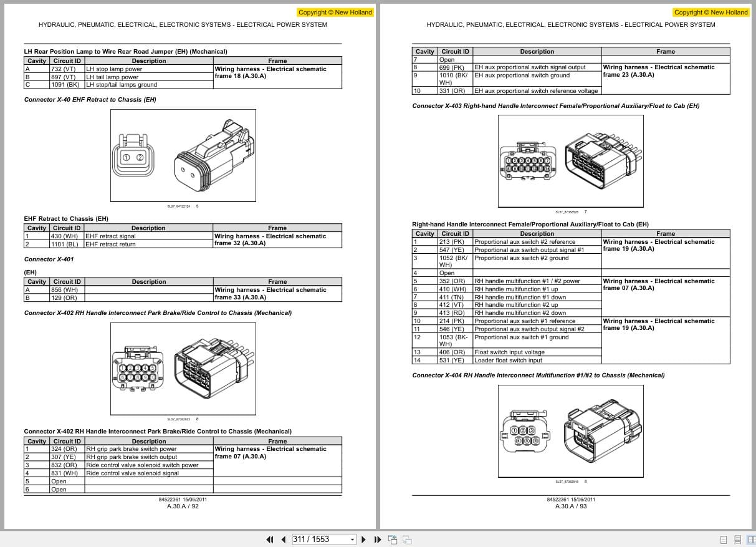Click 'LH stop lamp power' description
756x547 pixels.
tap(114, 69)
